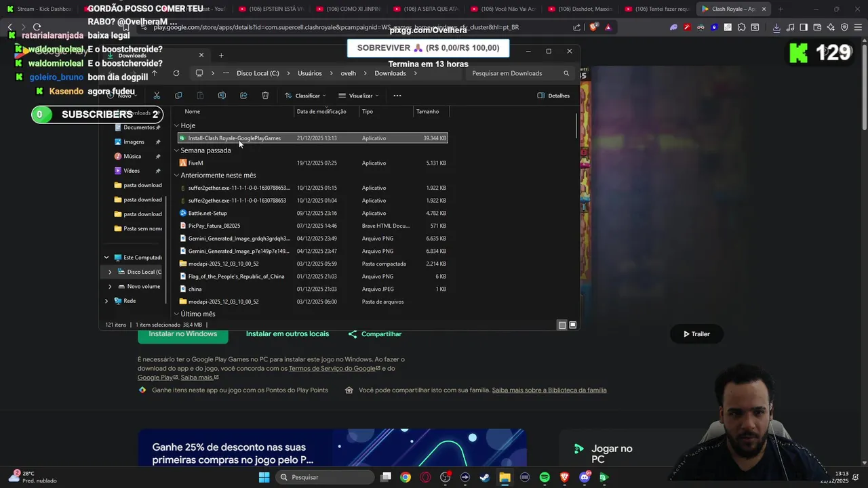Viewport: 868px width, 488px height.
Task: Switch to large thumbnails view in status bar
Action: (573, 325)
